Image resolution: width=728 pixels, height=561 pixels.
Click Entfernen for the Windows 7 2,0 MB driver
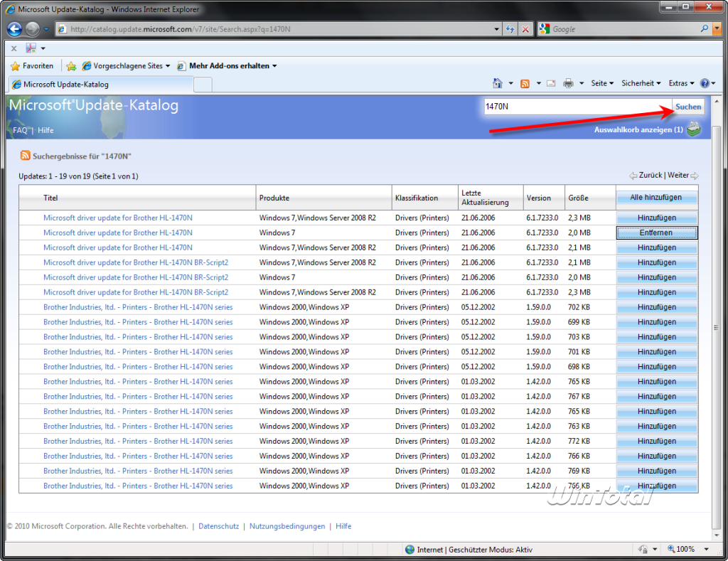pyautogui.click(x=656, y=233)
